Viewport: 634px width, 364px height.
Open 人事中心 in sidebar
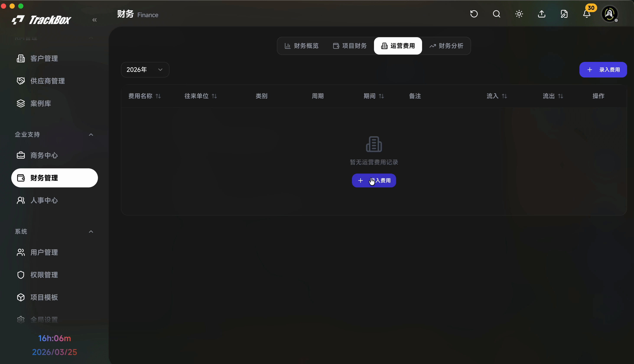[x=54, y=200]
